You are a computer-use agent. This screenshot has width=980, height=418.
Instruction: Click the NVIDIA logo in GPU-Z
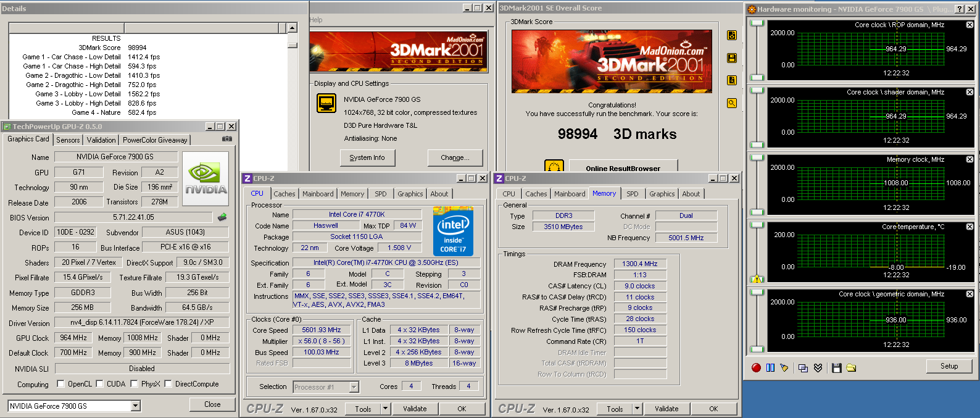click(x=206, y=179)
